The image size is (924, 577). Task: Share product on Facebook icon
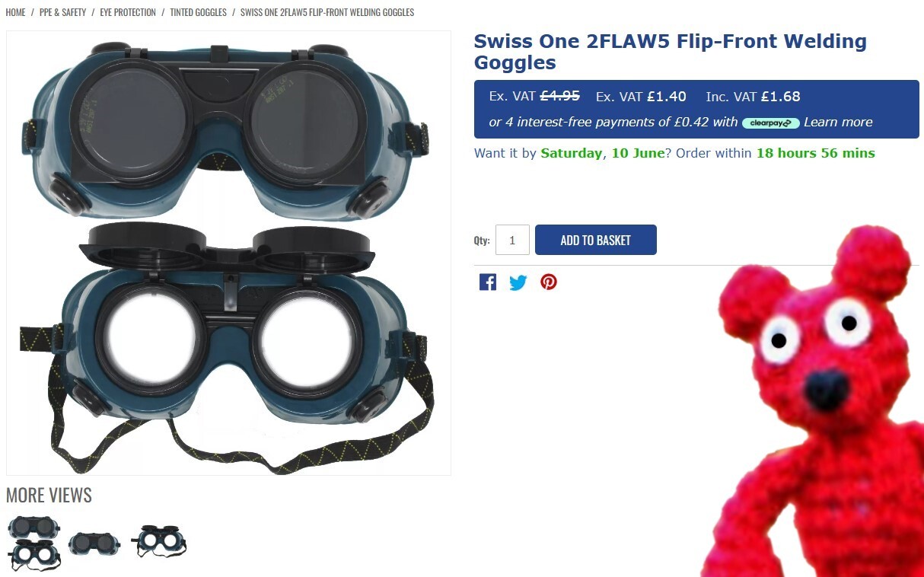click(x=488, y=282)
